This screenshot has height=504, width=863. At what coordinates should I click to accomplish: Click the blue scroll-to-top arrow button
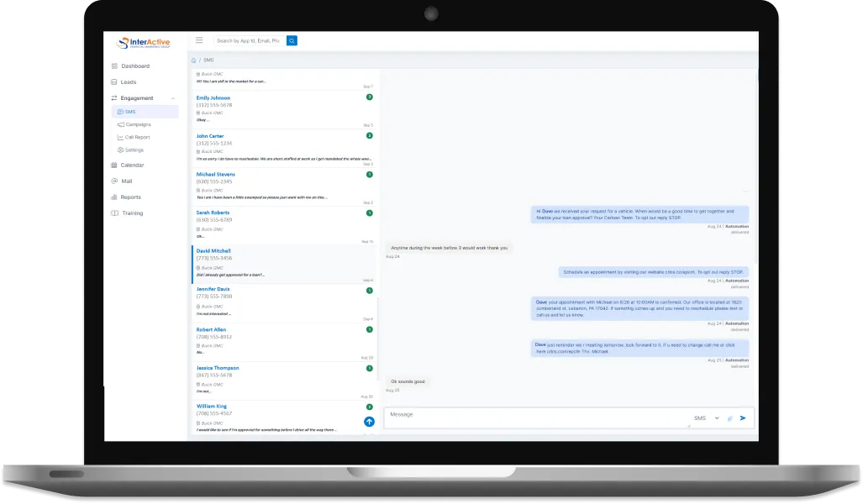click(x=369, y=422)
